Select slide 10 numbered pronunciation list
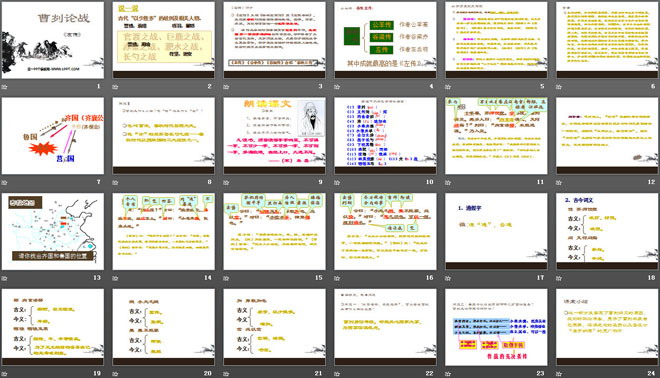Screen dimensions: 660x378 (x=385, y=136)
